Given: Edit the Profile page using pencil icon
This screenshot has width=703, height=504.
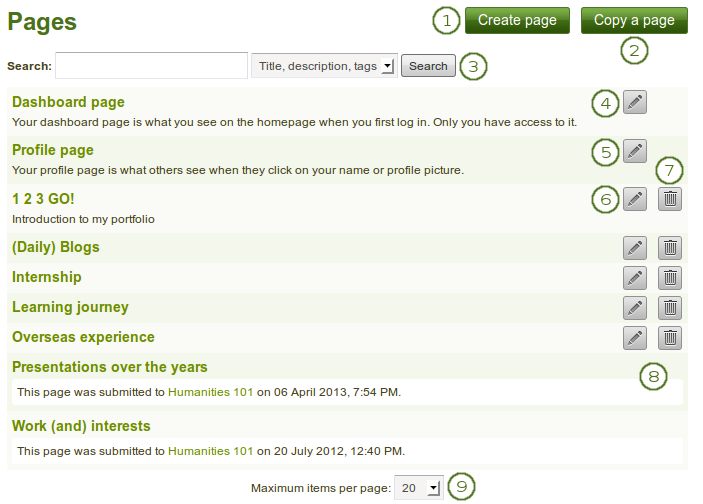Looking at the screenshot, I should coord(634,151).
